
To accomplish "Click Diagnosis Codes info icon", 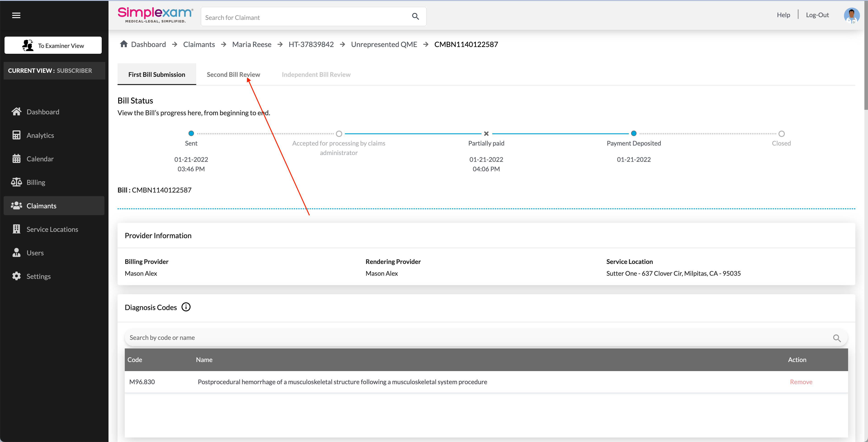I will click(186, 307).
